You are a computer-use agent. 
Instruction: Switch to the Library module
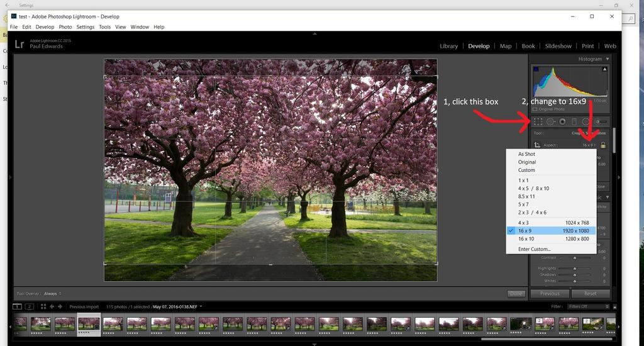448,46
